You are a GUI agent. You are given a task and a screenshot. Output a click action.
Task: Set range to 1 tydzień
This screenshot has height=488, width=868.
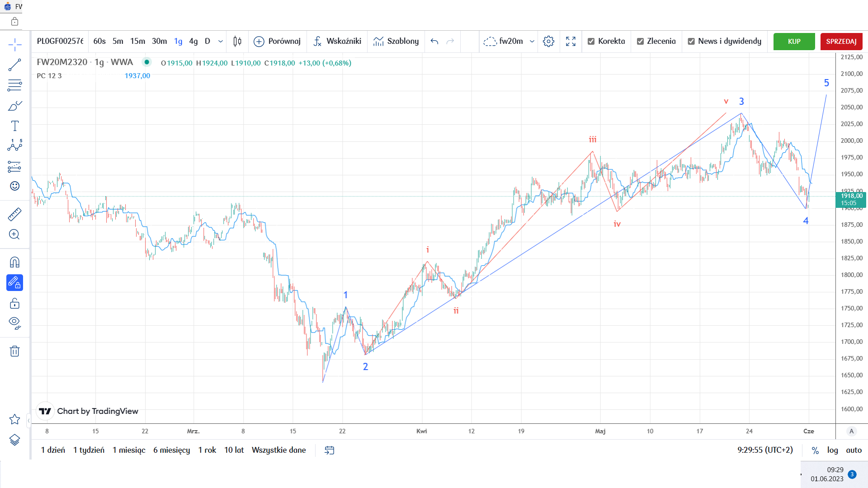pos(89,450)
